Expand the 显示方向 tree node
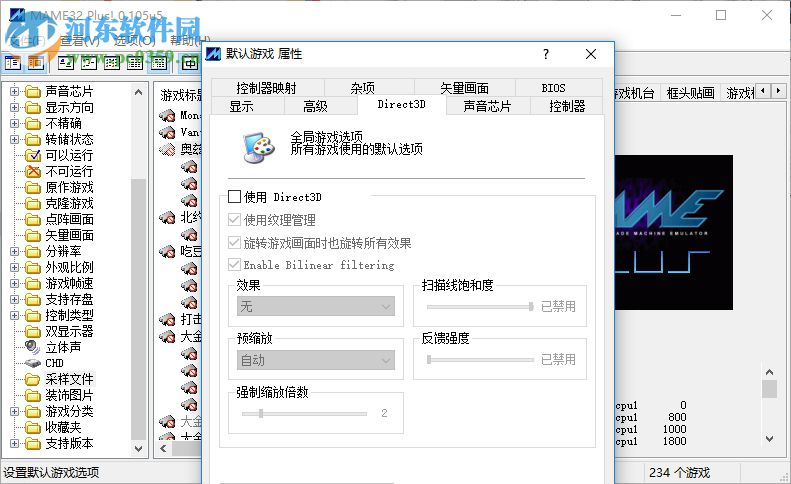 point(14,107)
